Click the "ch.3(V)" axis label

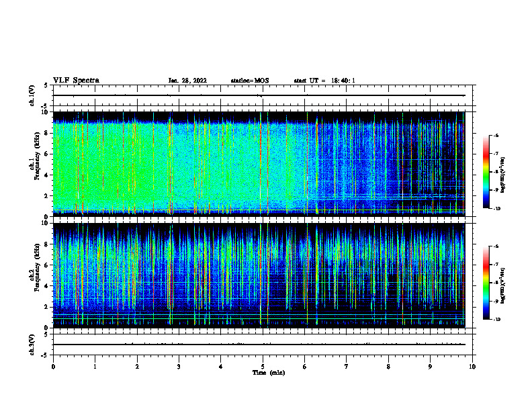[32, 345]
